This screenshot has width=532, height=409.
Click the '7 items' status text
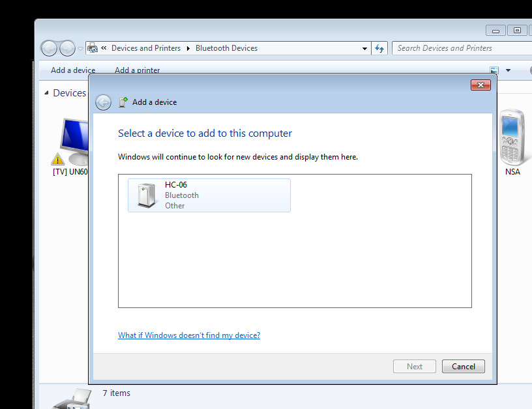click(x=116, y=393)
